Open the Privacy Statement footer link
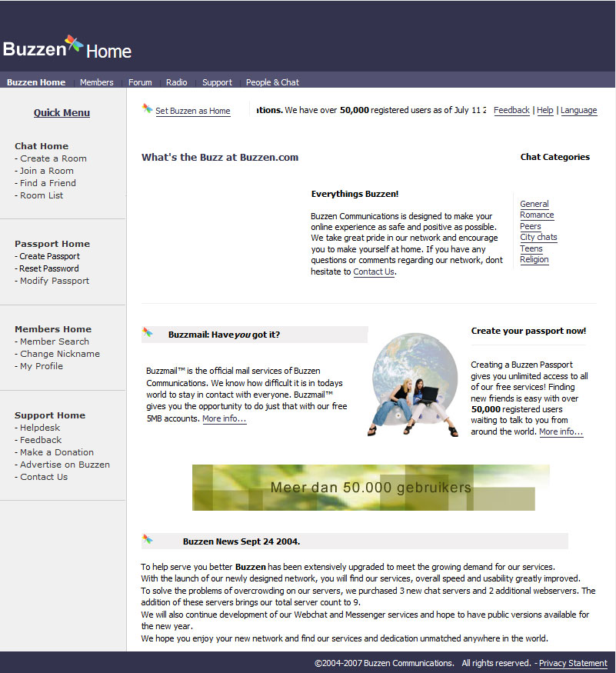Screen dimensions: 616x673 pyautogui.click(x=573, y=663)
